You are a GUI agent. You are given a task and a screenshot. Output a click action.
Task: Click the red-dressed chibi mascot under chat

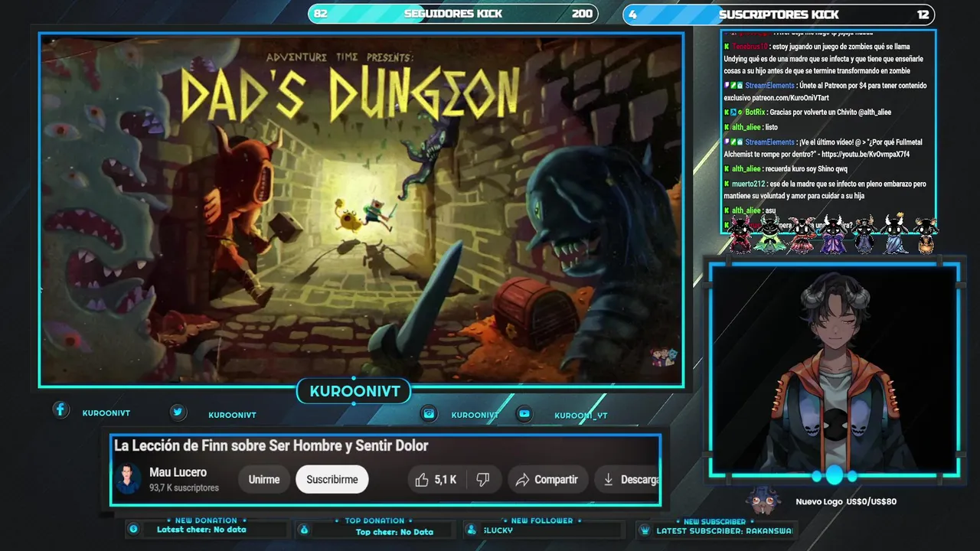coord(740,234)
